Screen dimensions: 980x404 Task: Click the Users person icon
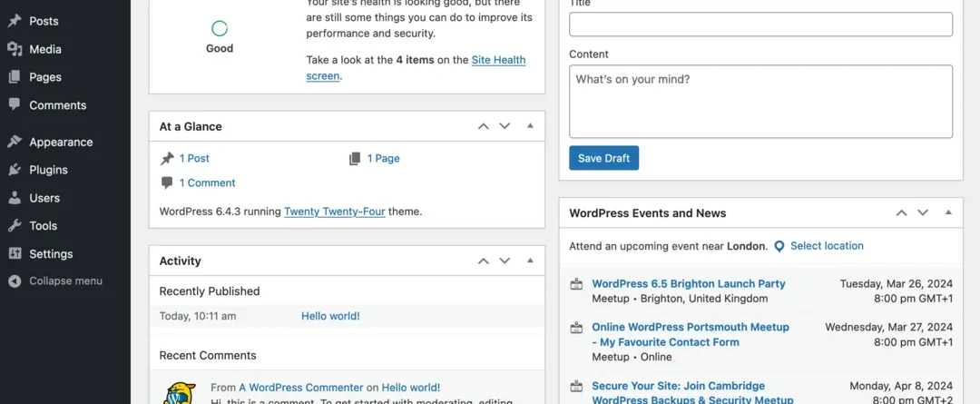15,198
